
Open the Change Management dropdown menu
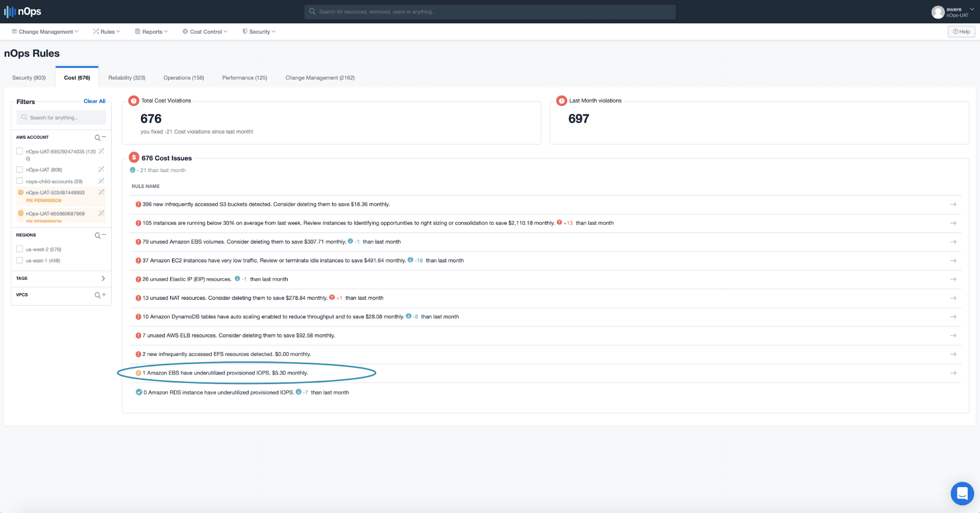coord(45,32)
